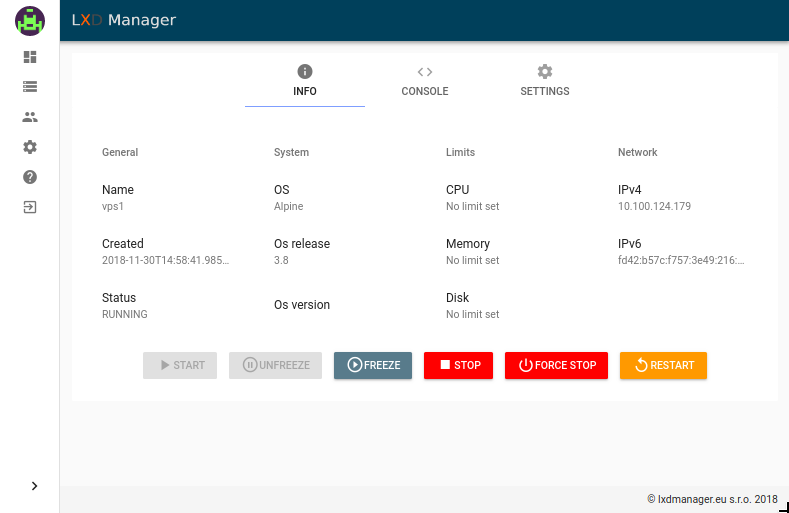The image size is (789, 513).
Task: Click the FORCE STOP button
Action: coord(557,365)
